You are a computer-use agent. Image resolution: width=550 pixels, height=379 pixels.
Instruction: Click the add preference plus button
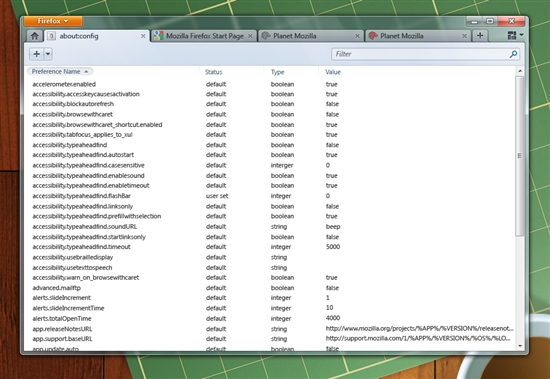pyautogui.click(x=36, y=54)
